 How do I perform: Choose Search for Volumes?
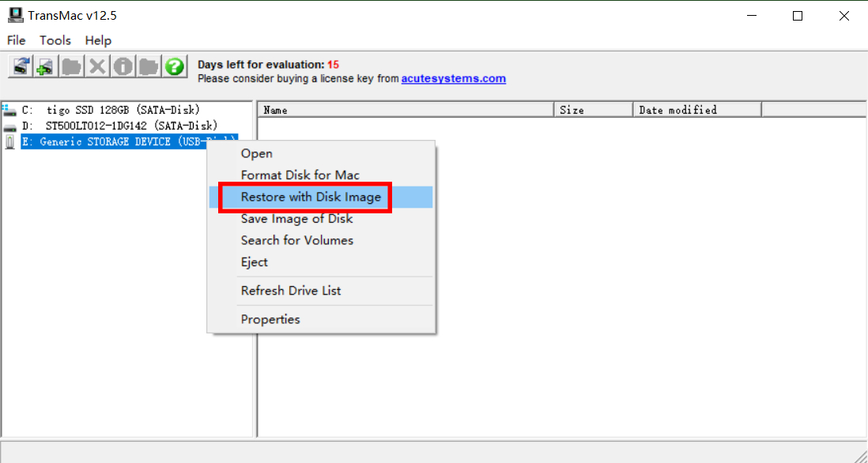(x=321, y=240)
